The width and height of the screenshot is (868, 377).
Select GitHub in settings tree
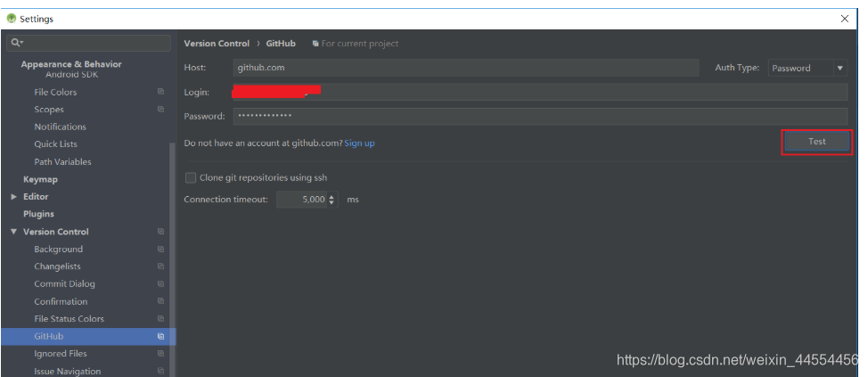pos(88,336)
